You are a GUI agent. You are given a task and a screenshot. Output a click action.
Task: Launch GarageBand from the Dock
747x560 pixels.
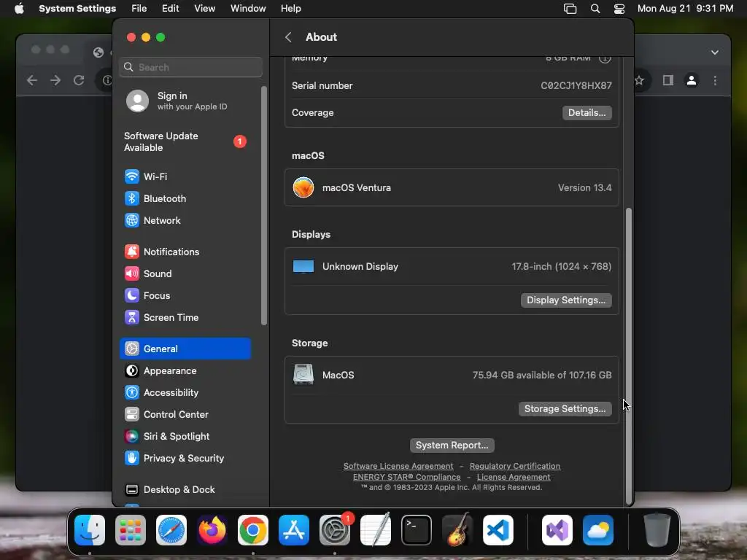[x=457, y=530]
